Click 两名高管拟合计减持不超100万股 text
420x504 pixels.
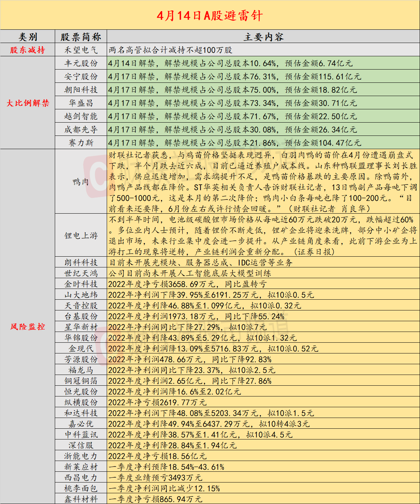[170, 50]
